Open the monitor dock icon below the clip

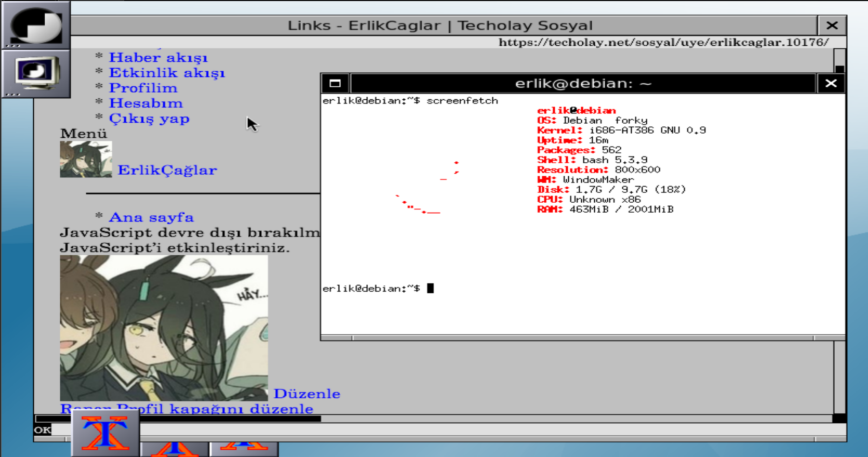pos(36,74)
